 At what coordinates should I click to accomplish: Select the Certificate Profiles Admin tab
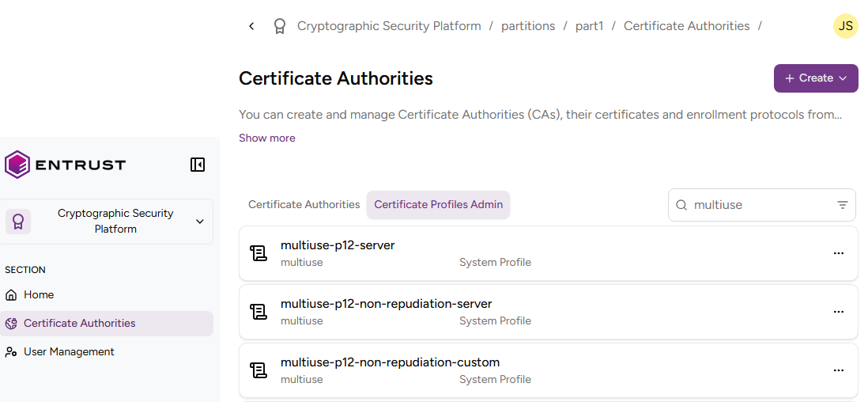point(438,204)
